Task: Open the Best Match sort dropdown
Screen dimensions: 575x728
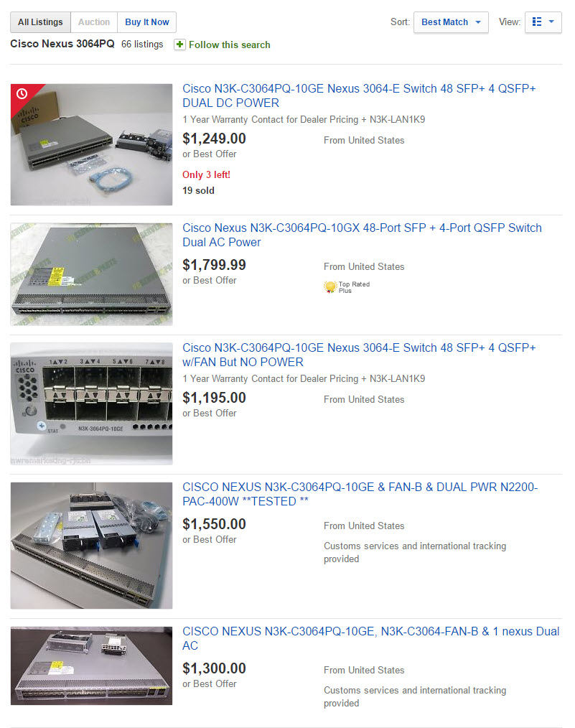Action: [x=451, y=22]
